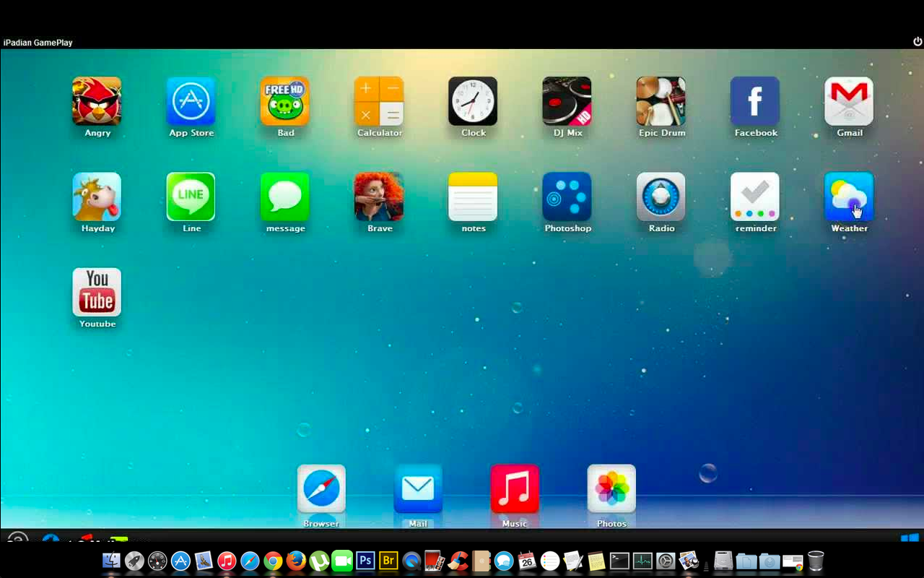Launch the Epic Drum app
The height and width of the screenshot is (578, 924).
(661, 101)
